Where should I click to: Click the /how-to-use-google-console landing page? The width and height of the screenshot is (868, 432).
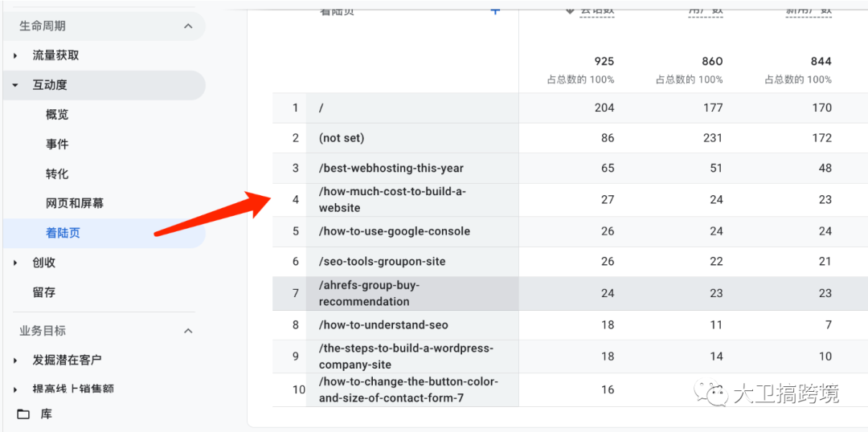coord(395,231)
